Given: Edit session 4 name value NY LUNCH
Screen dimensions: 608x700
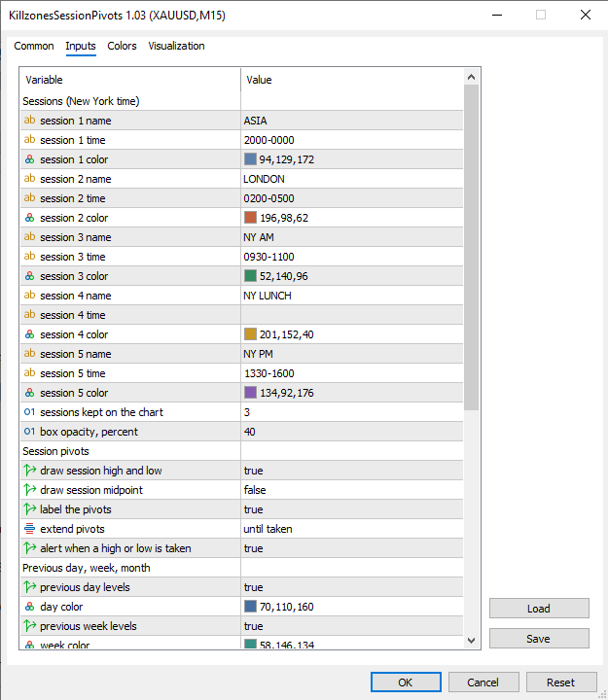Looking at the screenshot, I should 351,296.
